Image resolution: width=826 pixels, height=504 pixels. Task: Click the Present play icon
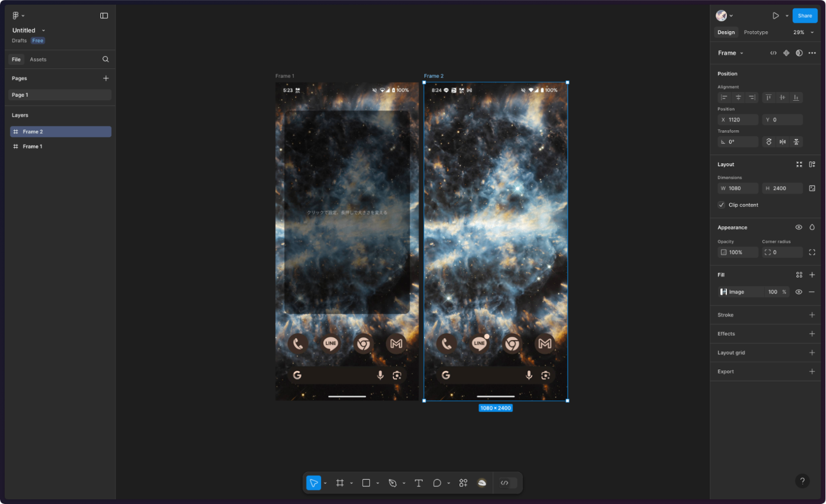(776, 16)
